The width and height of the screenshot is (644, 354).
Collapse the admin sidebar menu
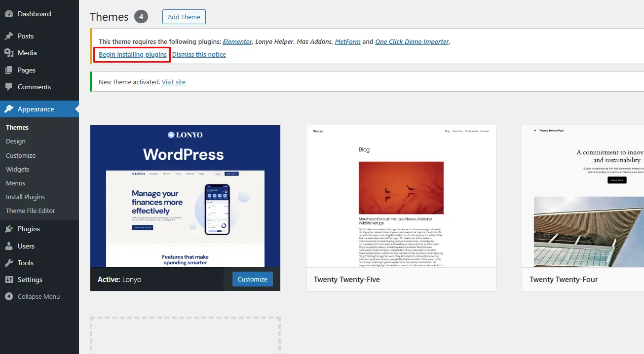click(39, 296)
